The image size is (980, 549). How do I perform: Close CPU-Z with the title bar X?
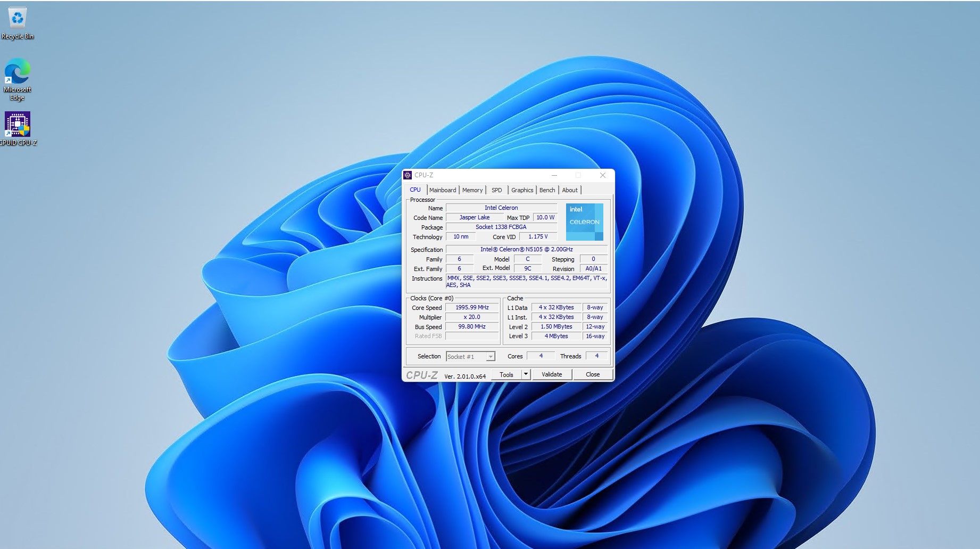point(603,175)
